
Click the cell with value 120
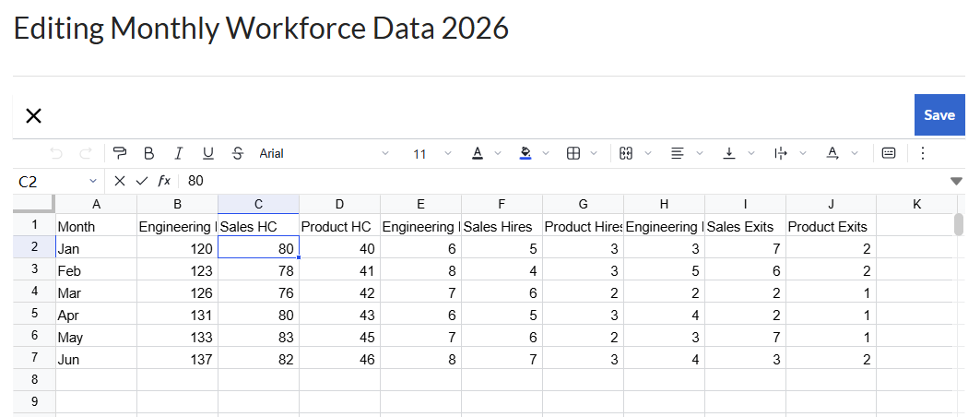(178, 248)
